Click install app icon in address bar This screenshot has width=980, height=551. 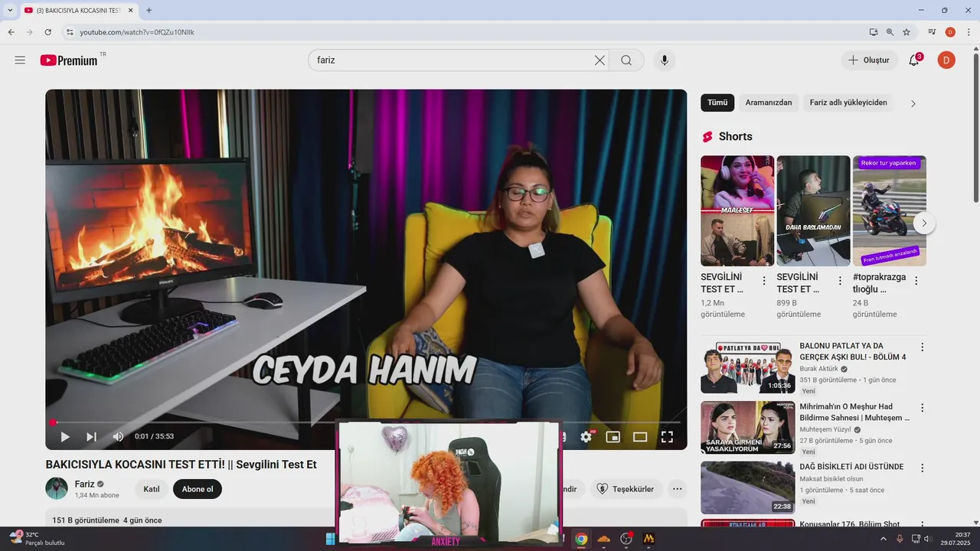tap(874, 32)
